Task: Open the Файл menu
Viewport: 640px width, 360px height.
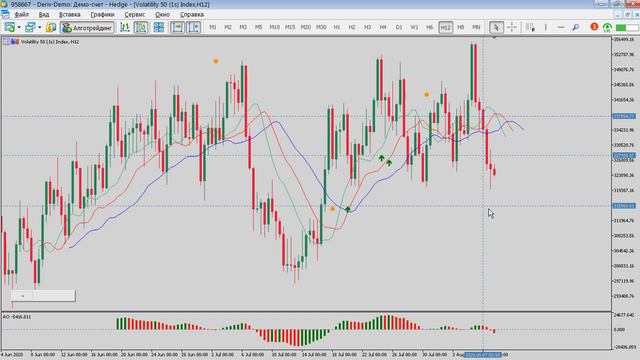Action: (21, 14)
